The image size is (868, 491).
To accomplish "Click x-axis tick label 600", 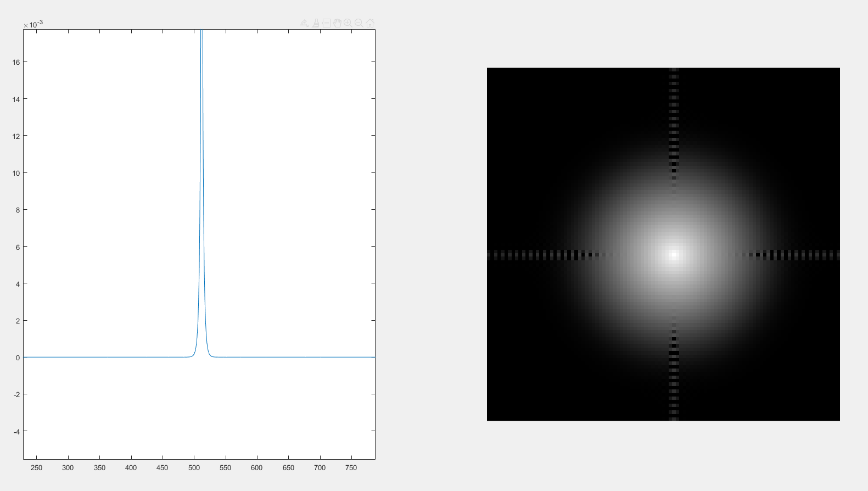I will [257, 468].
